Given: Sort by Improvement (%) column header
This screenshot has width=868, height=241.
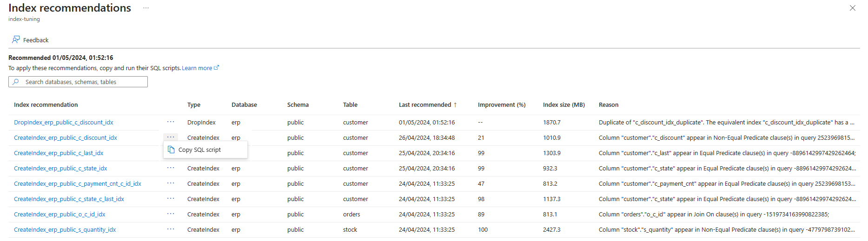Looking at the screenshot, I should [501, 105].
